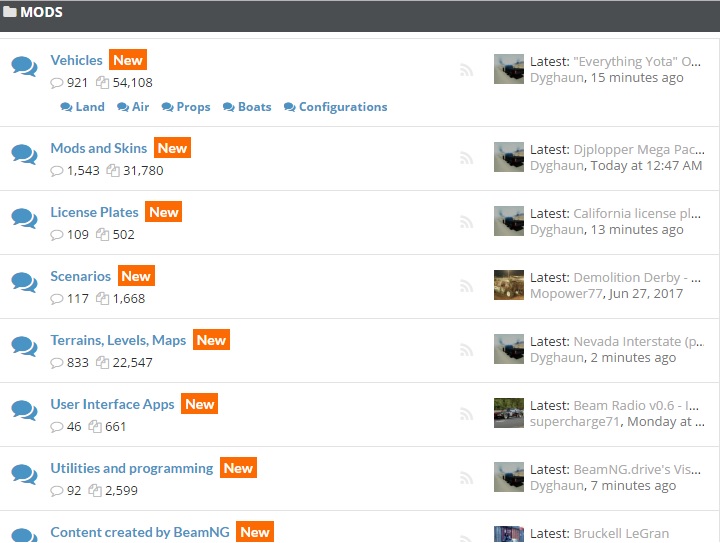This screenshot has height=543, width=720.
Task: Click the New badge beside Vehicles
Action: [x=128, y=60]
